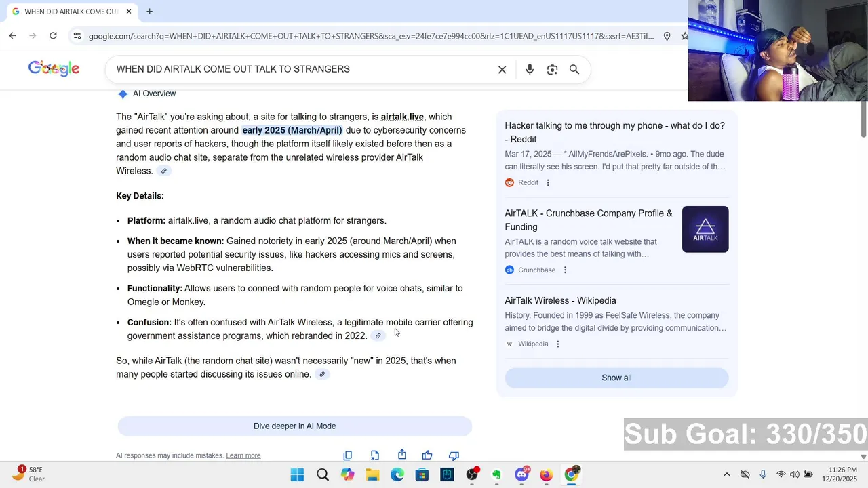868x488 pixels.
Task: Close the AIRTALK search tab
Action: [x=128, y=12]
